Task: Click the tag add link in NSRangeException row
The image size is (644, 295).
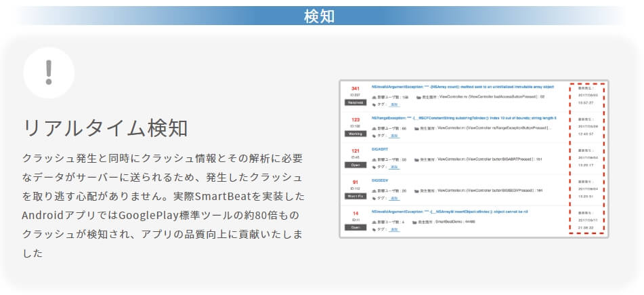Action: [x=394, y=136]
